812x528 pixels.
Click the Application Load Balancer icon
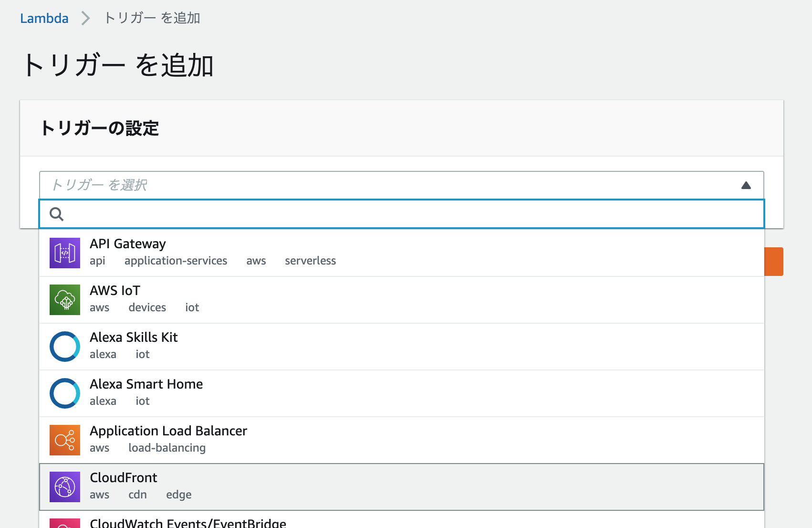pyautogui.click(x=65, y=440)
